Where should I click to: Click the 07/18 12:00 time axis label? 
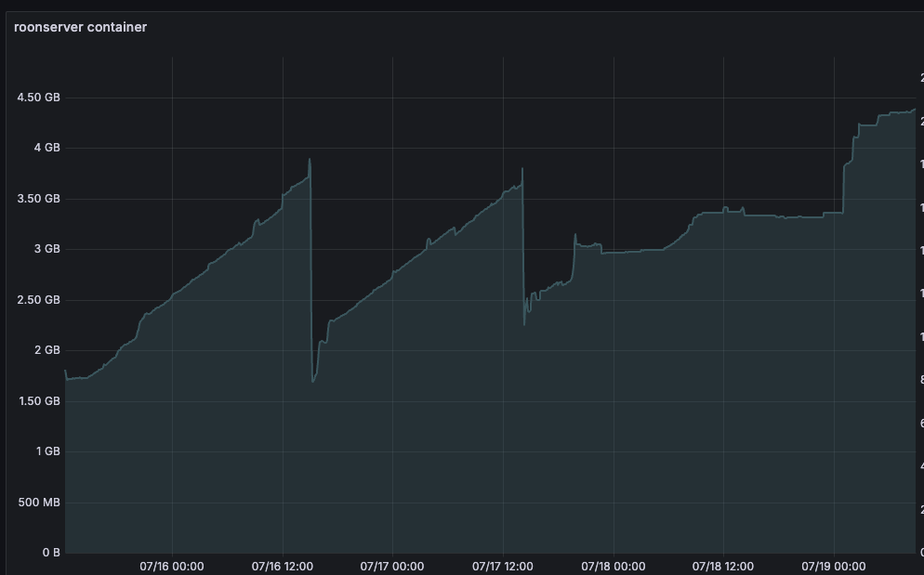pyautogui.click(x=723, y=566)
